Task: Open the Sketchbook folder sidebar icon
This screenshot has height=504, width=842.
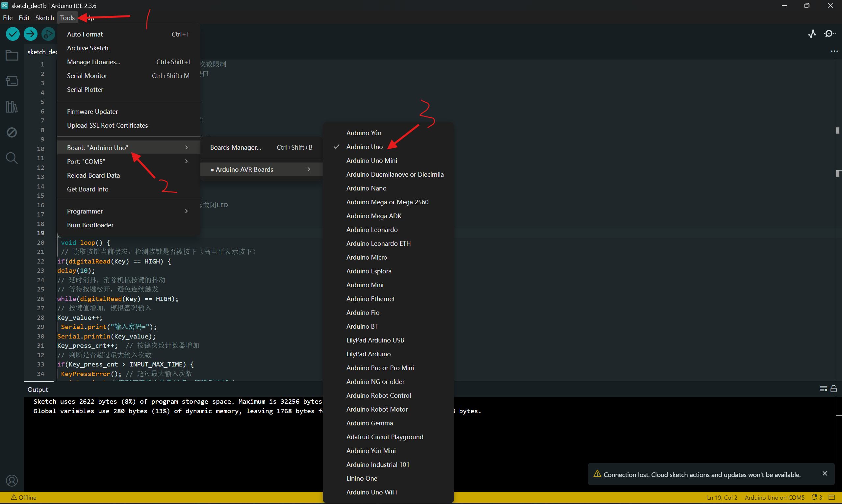Action: [x=12, y=55]
